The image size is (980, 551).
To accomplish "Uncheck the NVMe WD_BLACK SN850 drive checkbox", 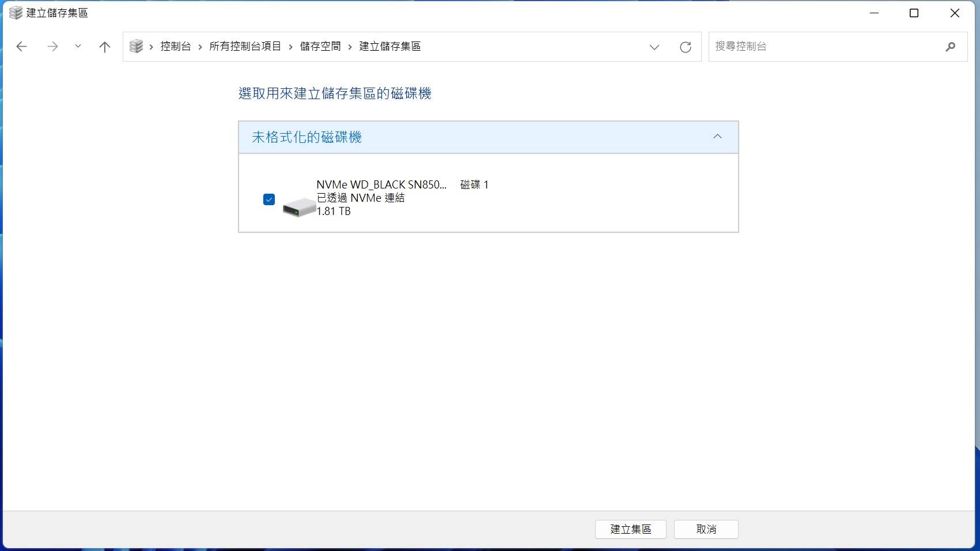I will coord(269,199).
